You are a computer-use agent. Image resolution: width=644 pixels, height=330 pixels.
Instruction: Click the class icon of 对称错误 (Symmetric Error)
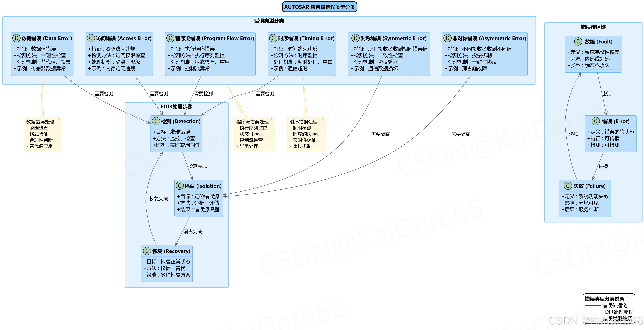pyautogui.click(x=355, y=38)
